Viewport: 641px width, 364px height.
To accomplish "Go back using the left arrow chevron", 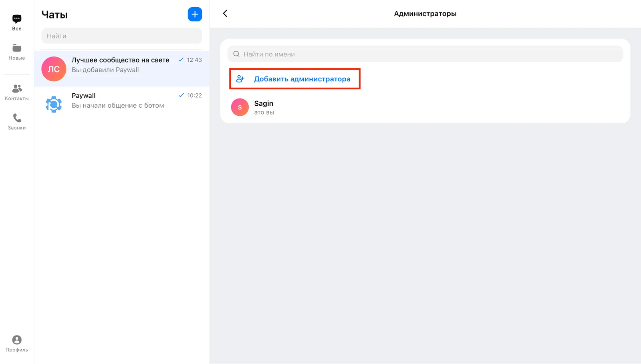I will tap(225, 14).
